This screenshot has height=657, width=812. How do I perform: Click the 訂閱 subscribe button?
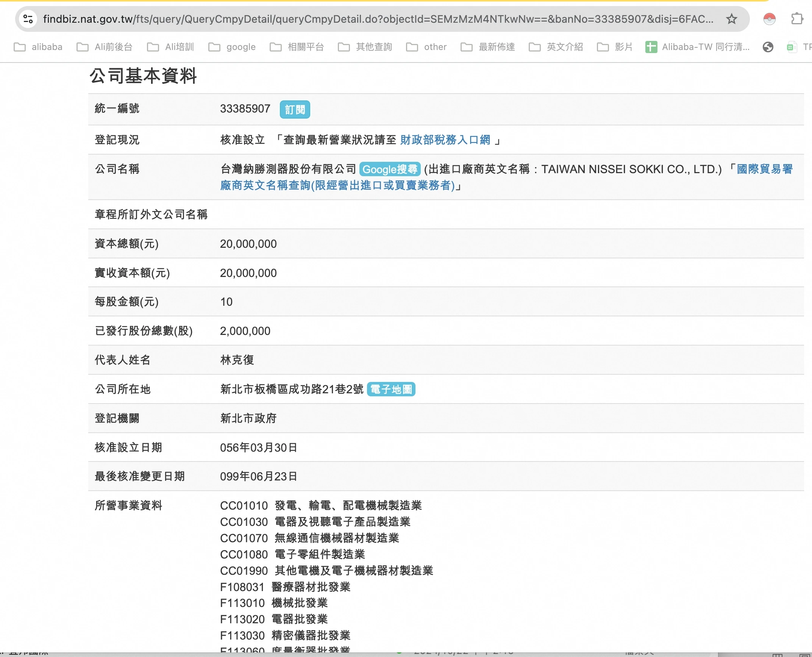coord(295,109)
